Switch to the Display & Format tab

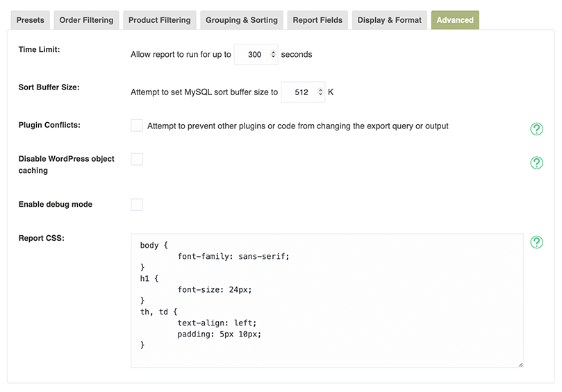(x=389, y=20)
